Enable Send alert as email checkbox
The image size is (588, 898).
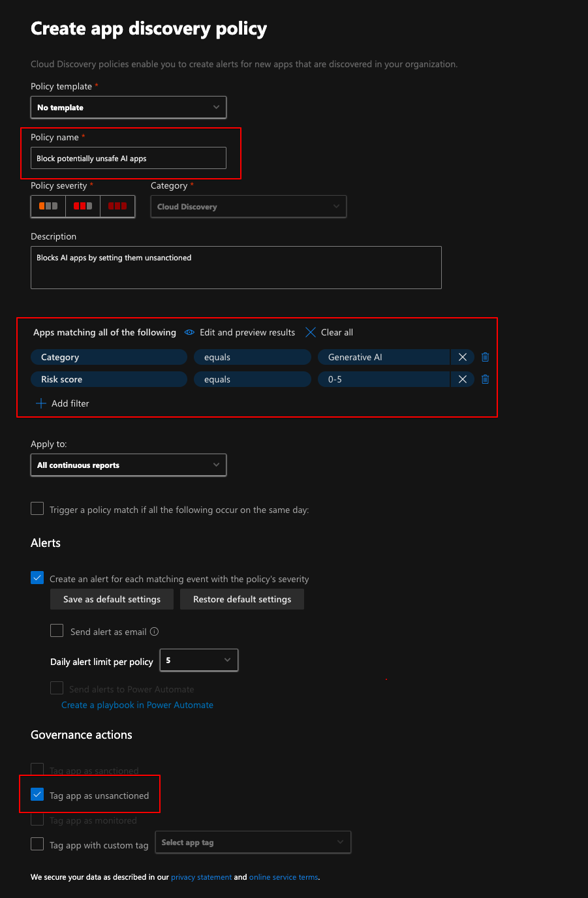[57, 631]
